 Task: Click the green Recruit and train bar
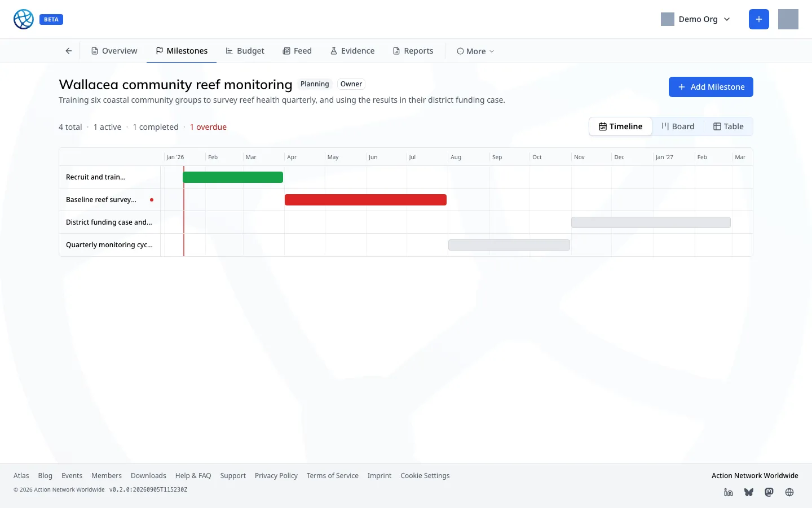pos(233,177)
